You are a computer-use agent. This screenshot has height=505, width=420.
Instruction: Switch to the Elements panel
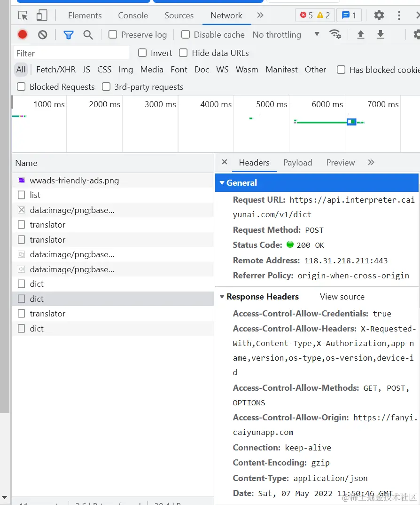[x=85, y=15]
